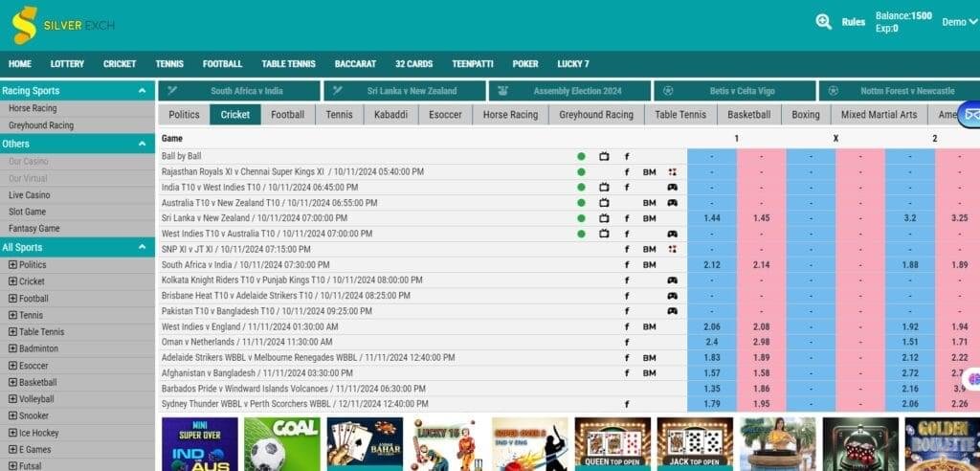
Task: Open Nottm Forest v Newcastle highlight banner
Action: pos(900,91)
